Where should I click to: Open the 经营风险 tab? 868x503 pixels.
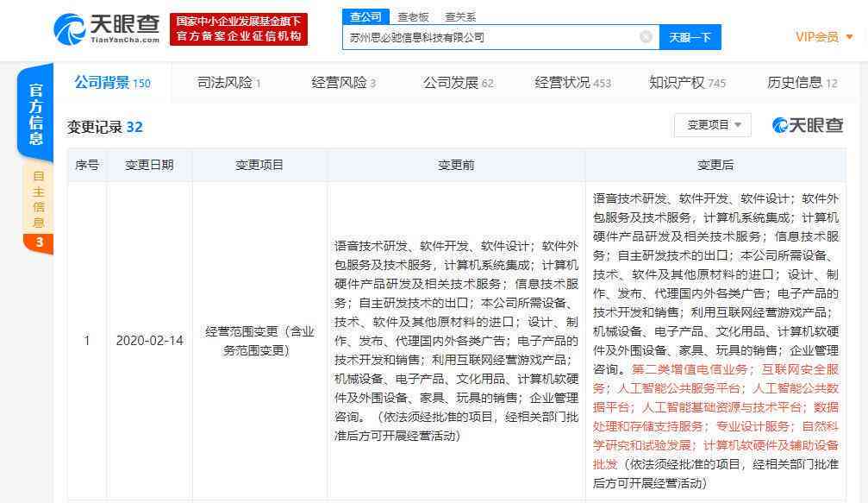coord(344,83)
